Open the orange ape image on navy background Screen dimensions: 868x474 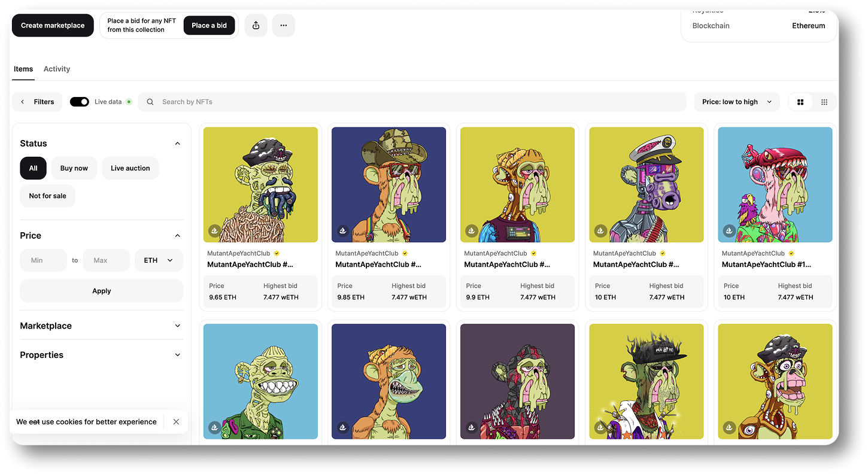(389, 381)
